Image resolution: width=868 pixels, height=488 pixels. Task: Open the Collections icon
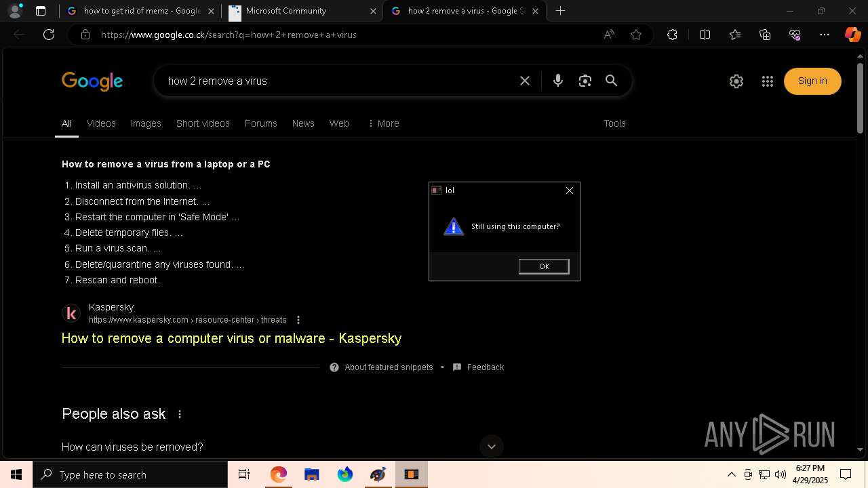point(765,35)
